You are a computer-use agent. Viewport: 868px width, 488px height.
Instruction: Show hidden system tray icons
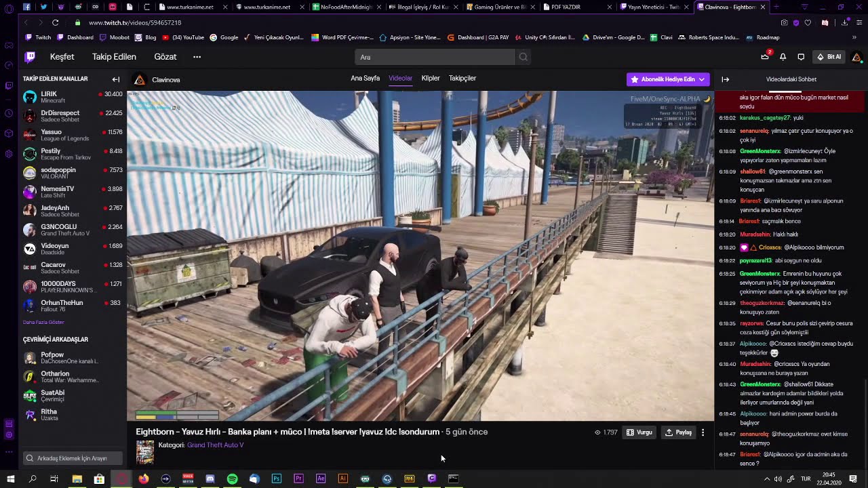tap(767, 479)
